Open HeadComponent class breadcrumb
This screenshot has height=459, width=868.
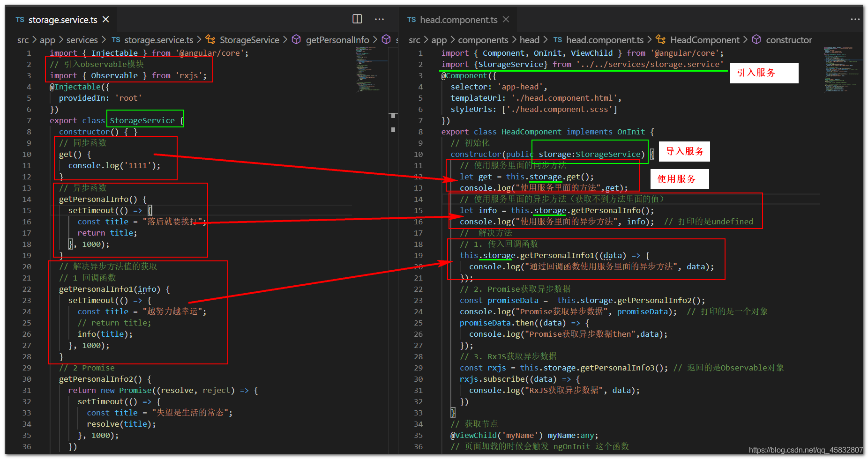[x=705, y=40]
